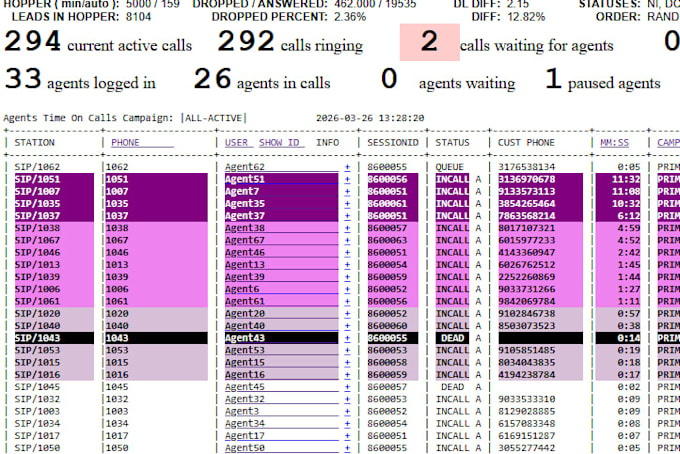Click the ALL-ACTIVE campaign text

tap(213, 118)
